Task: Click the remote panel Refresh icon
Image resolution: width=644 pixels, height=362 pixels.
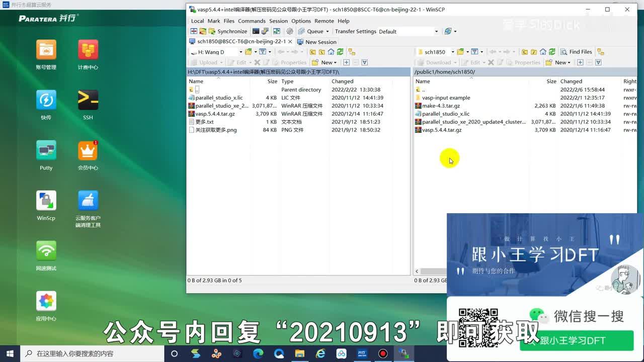Action: point(552,52)
